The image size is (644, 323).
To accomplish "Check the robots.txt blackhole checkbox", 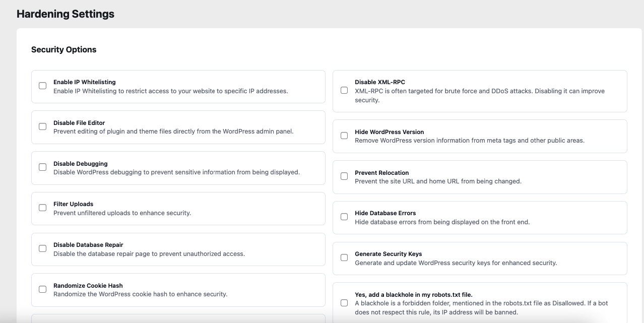I will 344,303.
